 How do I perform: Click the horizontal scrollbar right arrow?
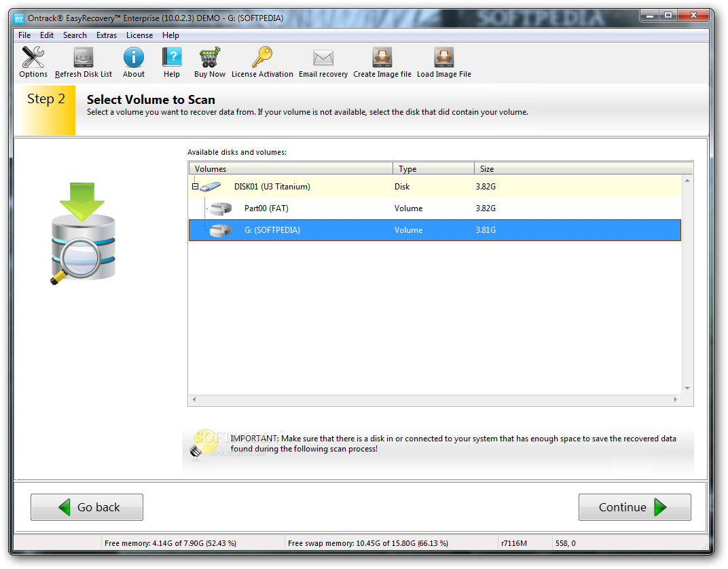(676, 400)
